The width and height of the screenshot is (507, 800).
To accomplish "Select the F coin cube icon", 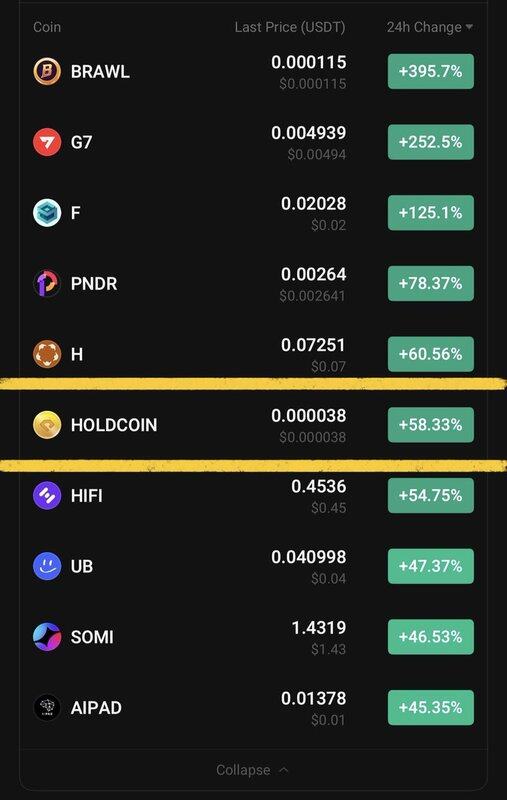I will click(x=47, y=212).
